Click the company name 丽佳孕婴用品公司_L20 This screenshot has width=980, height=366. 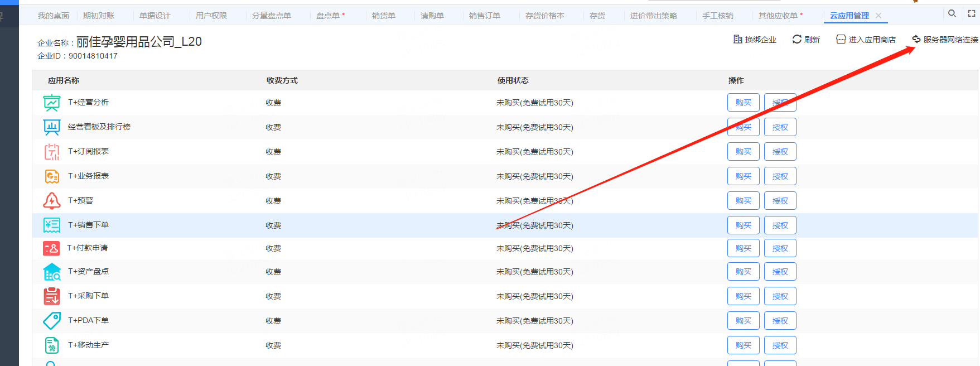click(x=139, y=41)
